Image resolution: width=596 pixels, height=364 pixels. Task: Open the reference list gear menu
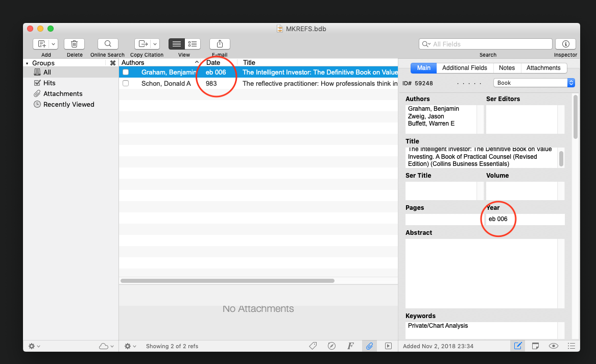tap(130, 346)
